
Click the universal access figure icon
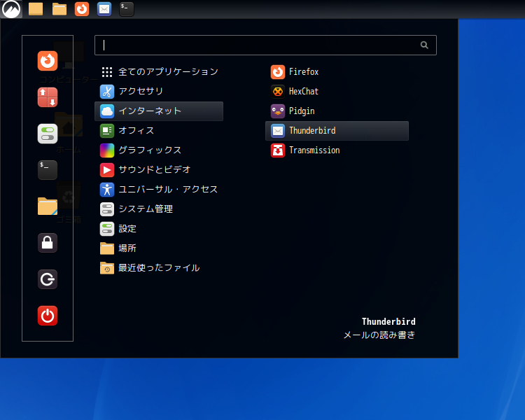pos(107,190)
